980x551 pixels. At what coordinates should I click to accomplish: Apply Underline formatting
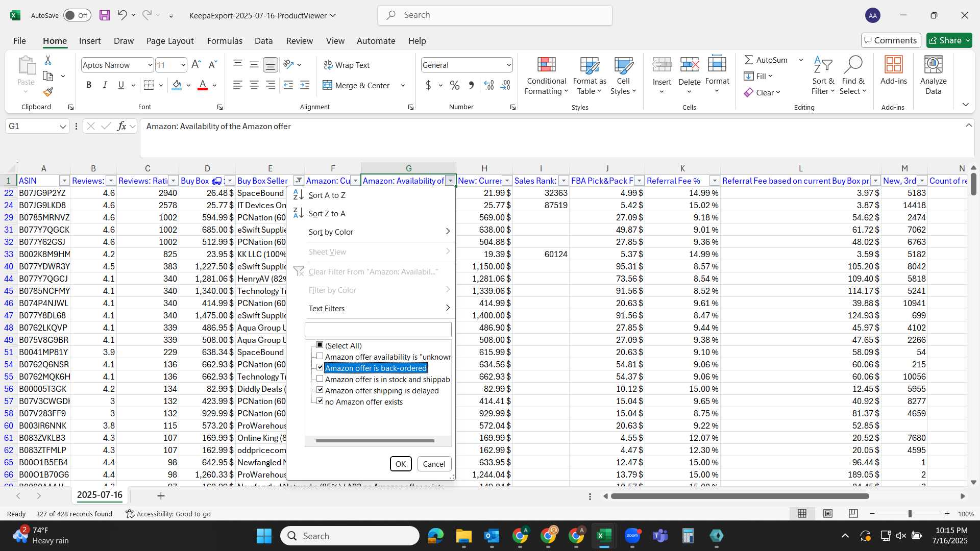[121, 85]
